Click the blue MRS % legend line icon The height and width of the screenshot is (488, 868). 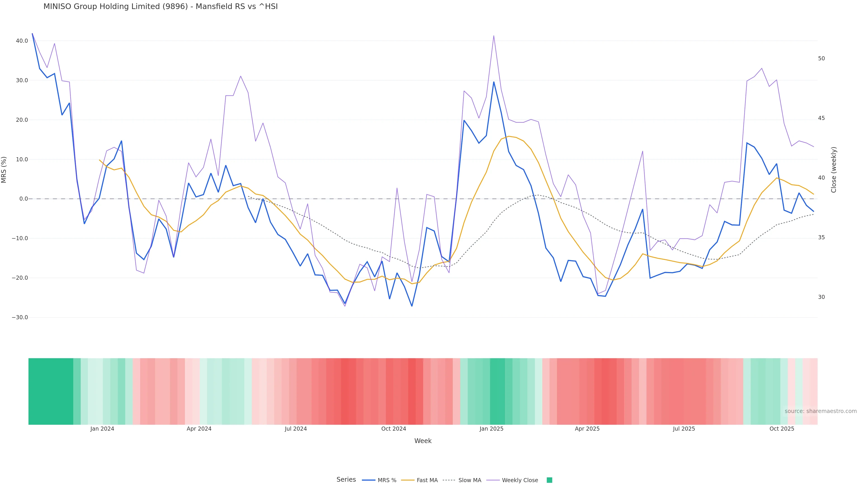click(x=369, y=480)
